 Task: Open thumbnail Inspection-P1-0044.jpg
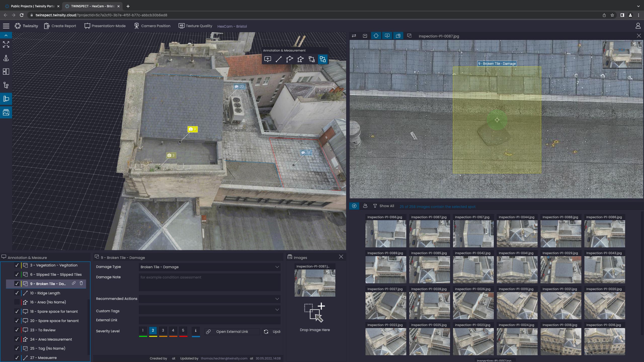(x=517, y=234)
